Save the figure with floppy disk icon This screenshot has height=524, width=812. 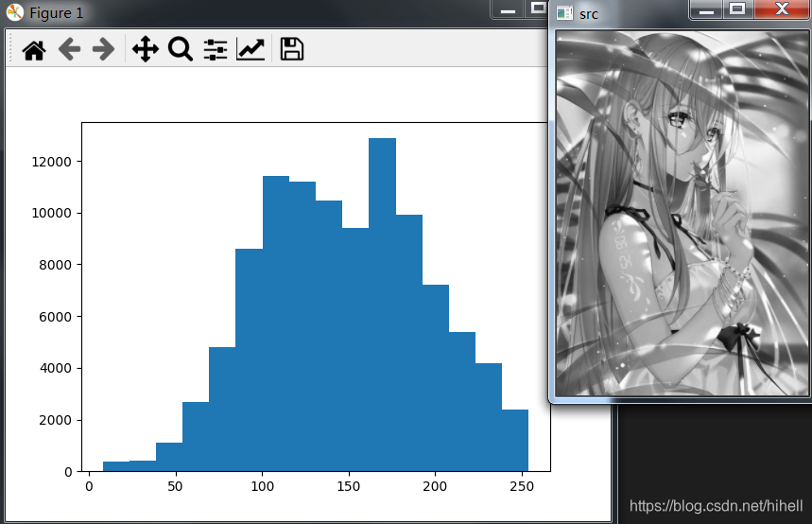[x=291, y=49]
